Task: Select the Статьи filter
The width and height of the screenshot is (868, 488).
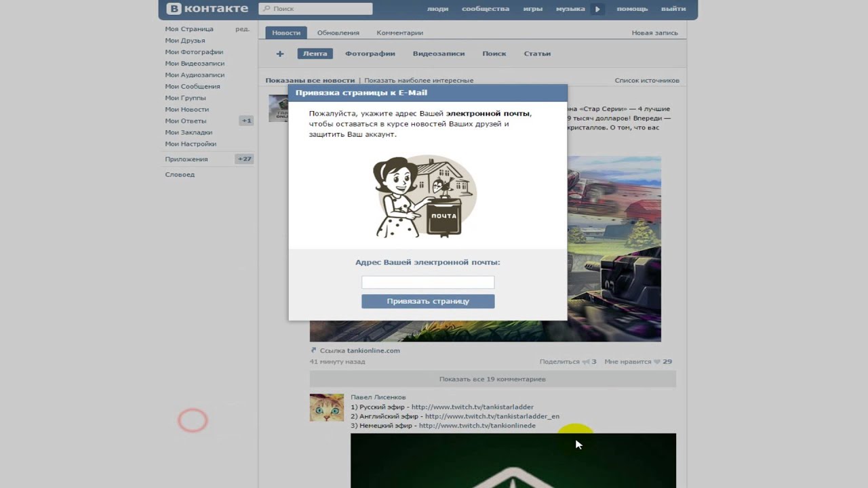Action: (x=537, y=54)
